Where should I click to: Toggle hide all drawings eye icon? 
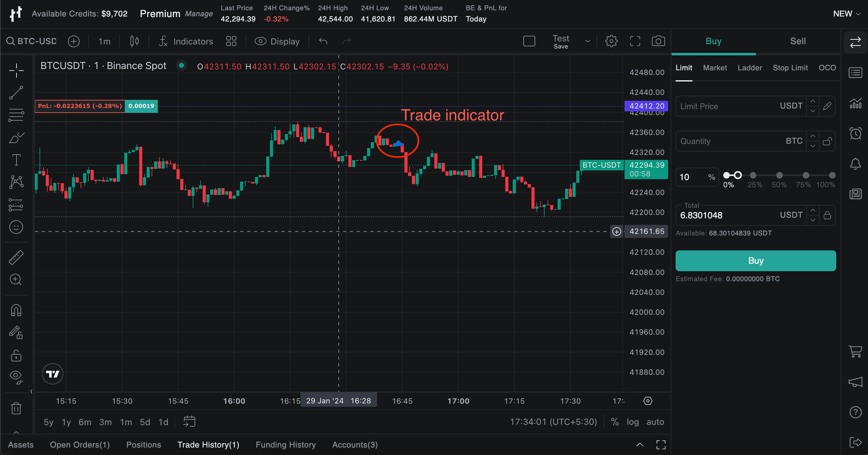(16, 377)
